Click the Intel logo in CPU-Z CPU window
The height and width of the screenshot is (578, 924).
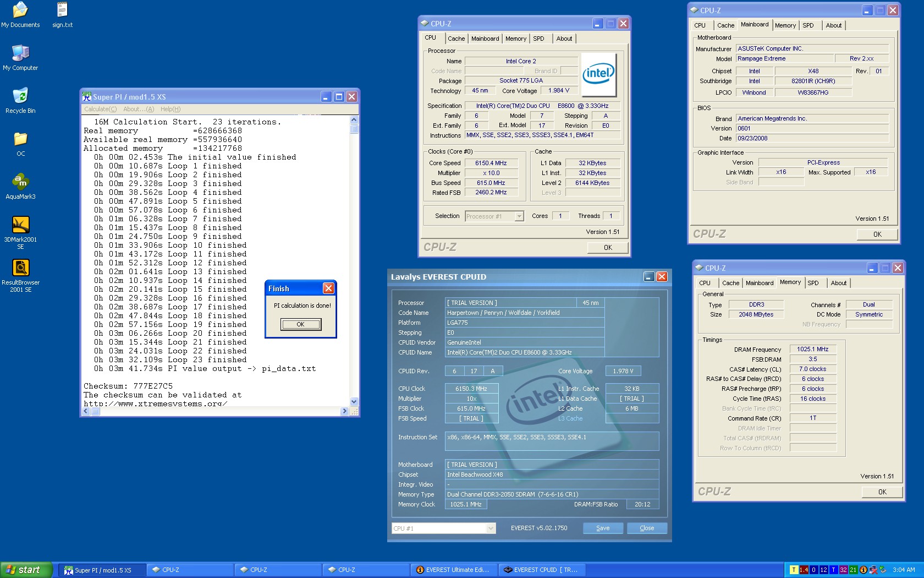tap(598, 74)
